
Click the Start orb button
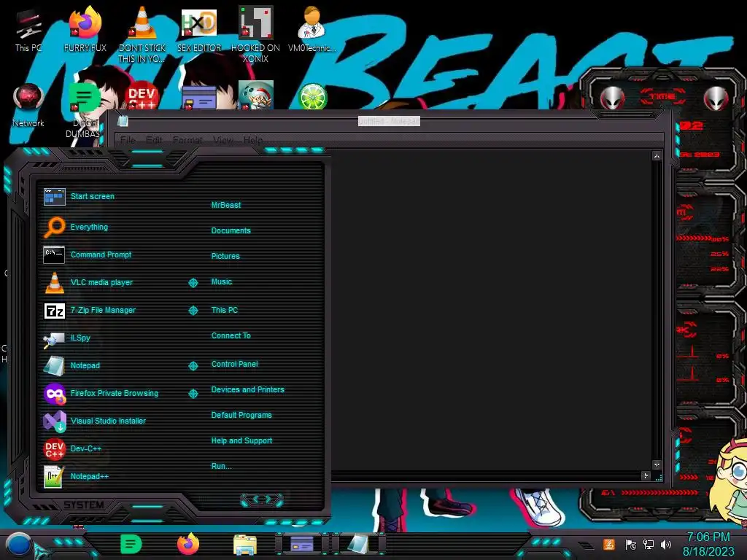pyautogui.click(x=18, y=545)
